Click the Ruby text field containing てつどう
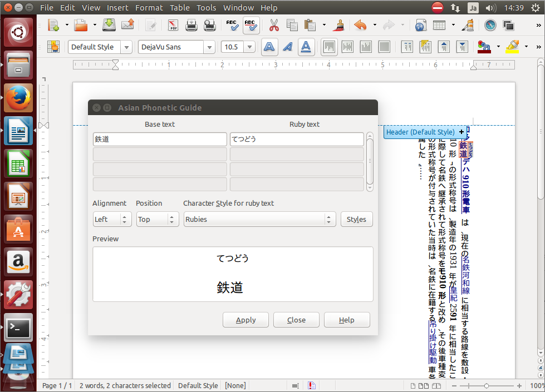Screen dimensions: 545x392 297,139
